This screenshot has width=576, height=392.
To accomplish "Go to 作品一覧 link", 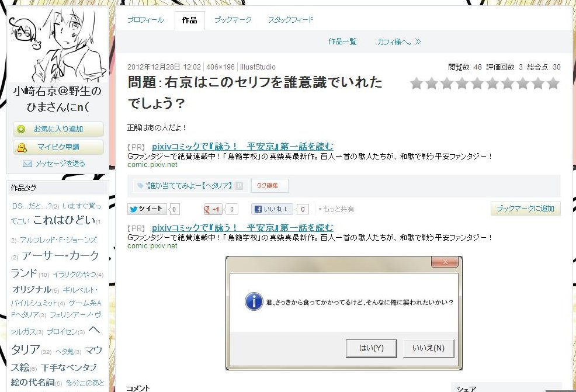I will coord(342,41).
